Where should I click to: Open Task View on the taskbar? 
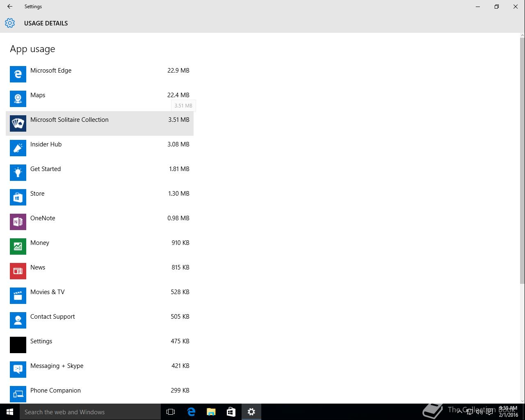pyautogui.click(x=171, y=412)
